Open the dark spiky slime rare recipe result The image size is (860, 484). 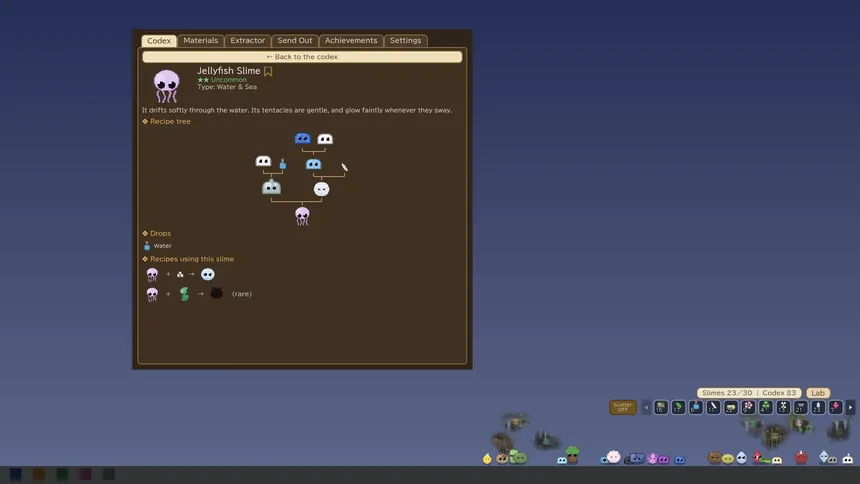pos(217,293)
